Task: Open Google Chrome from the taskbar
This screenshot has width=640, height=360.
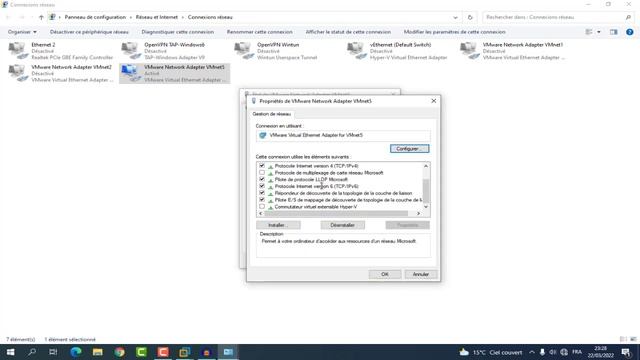Action: (x=120, y=352)
